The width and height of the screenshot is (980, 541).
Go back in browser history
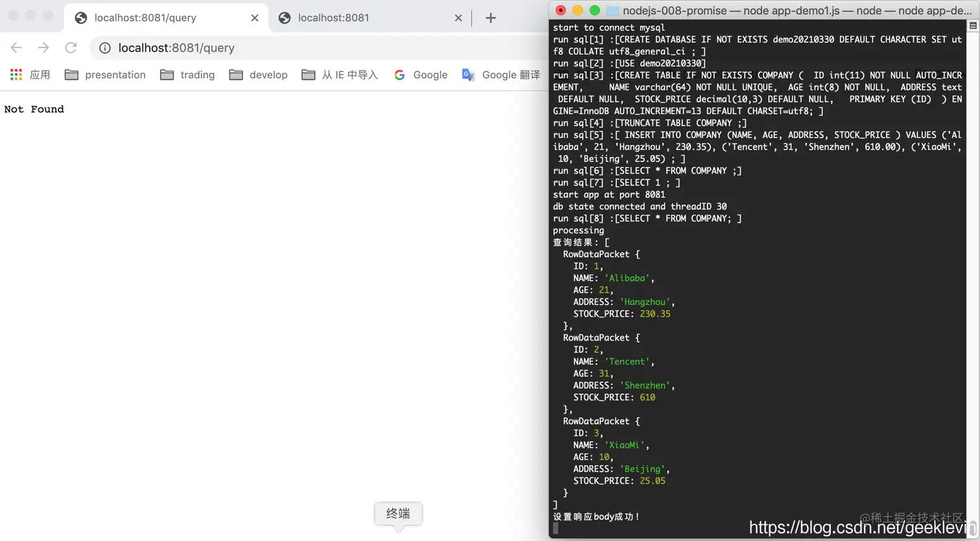click(x=16, y=47)
